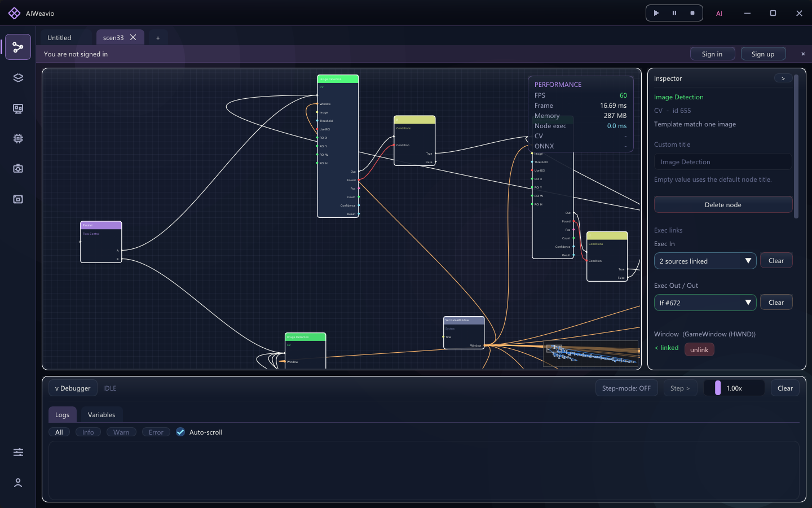Image resolution: width=812 pixels, height=508 pixels.
Task: Click the Memory 287 MB readout
Action: (580, 116)
